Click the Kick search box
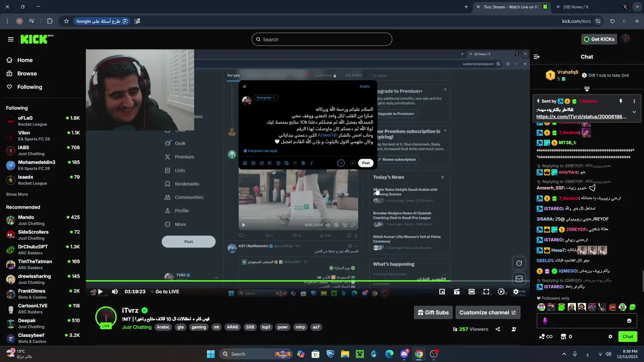Viewport: 644px width, 362px height. 322,39
